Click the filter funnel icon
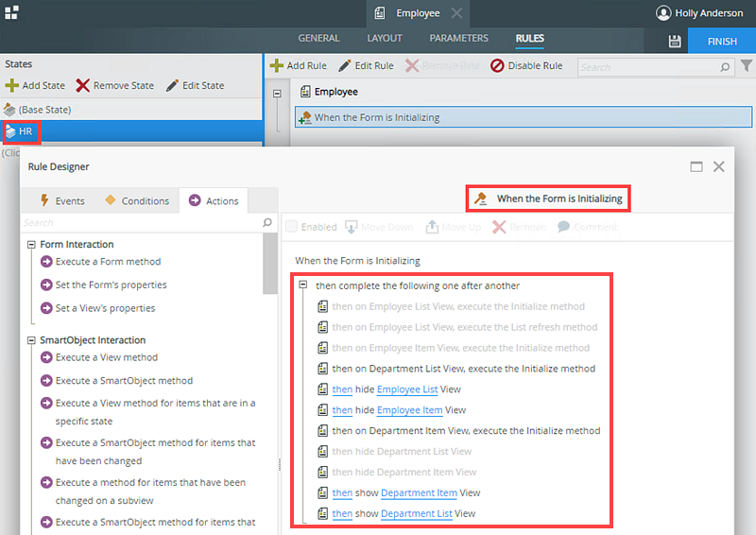 [x=747, y=66]
